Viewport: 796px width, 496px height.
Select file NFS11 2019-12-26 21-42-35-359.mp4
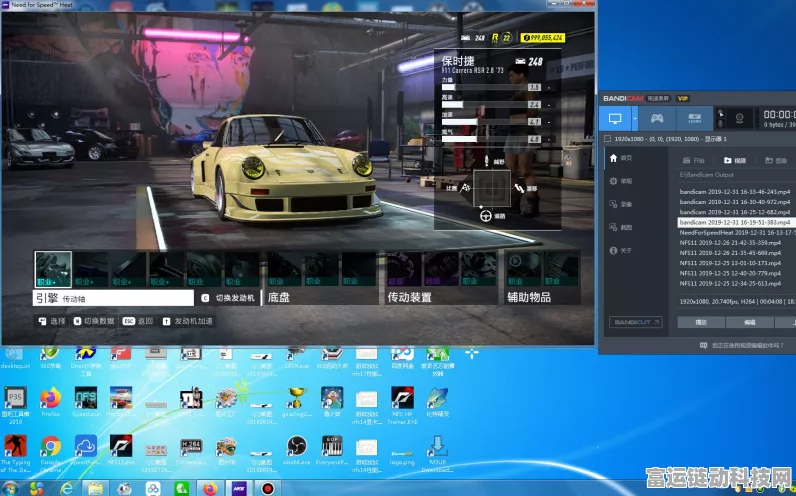pos(731,243)
